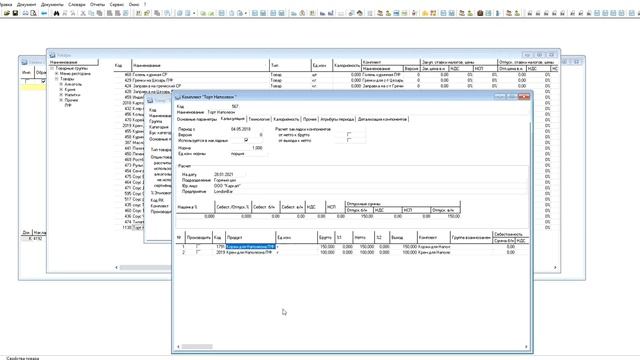640x360 pixels.
Task: Enable the от нетто к брутто checkbox
Action: click(x=349, y=134)
